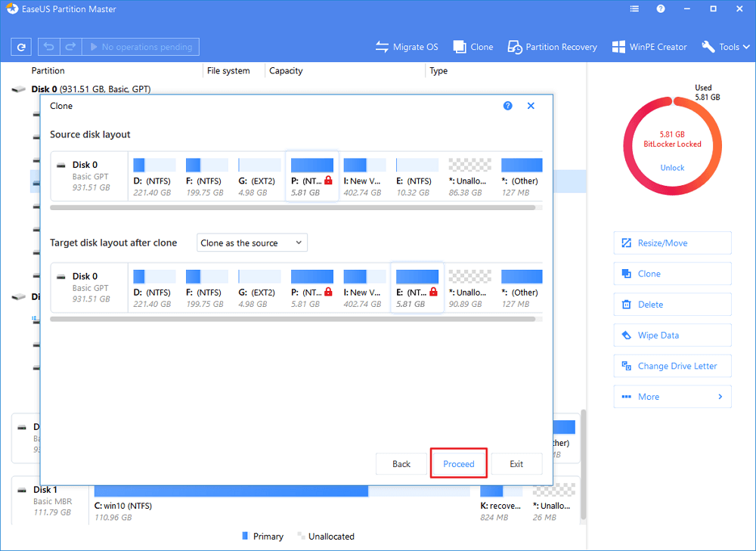Click the source disk layout horizontal scrollbar
This screenshot has width=756, height=551.
pyautogui.click(x=293, y=208)
